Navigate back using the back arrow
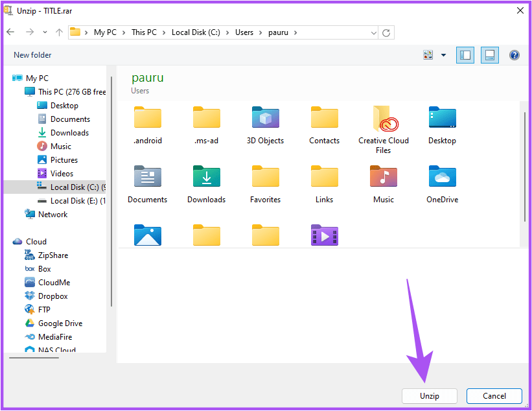The height and width of the screenshot is (411, 532). coord(10,32)
